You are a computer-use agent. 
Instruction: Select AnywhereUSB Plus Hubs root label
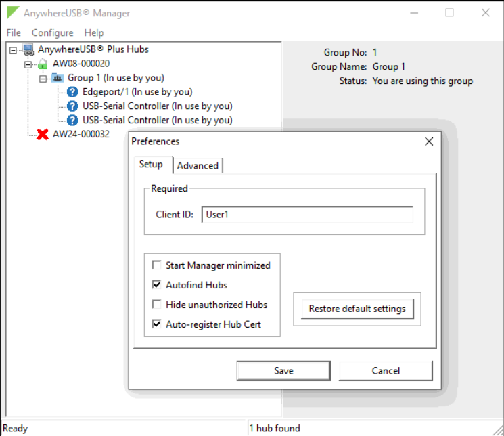93,49
